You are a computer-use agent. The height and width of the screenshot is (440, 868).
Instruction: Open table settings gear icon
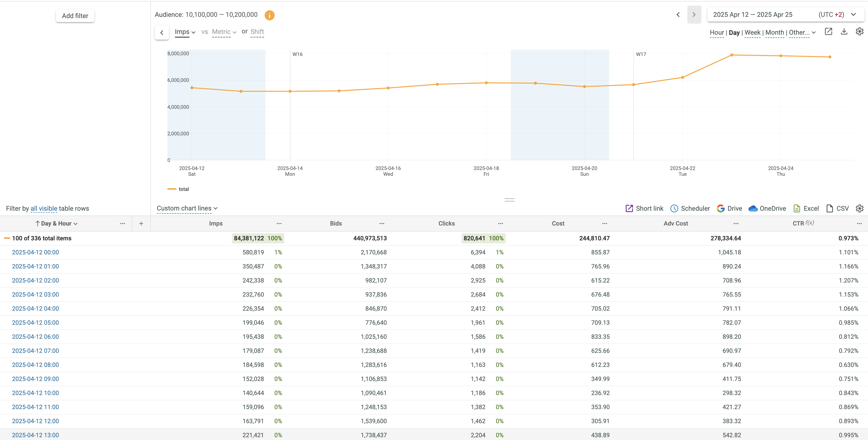(859, 208)
